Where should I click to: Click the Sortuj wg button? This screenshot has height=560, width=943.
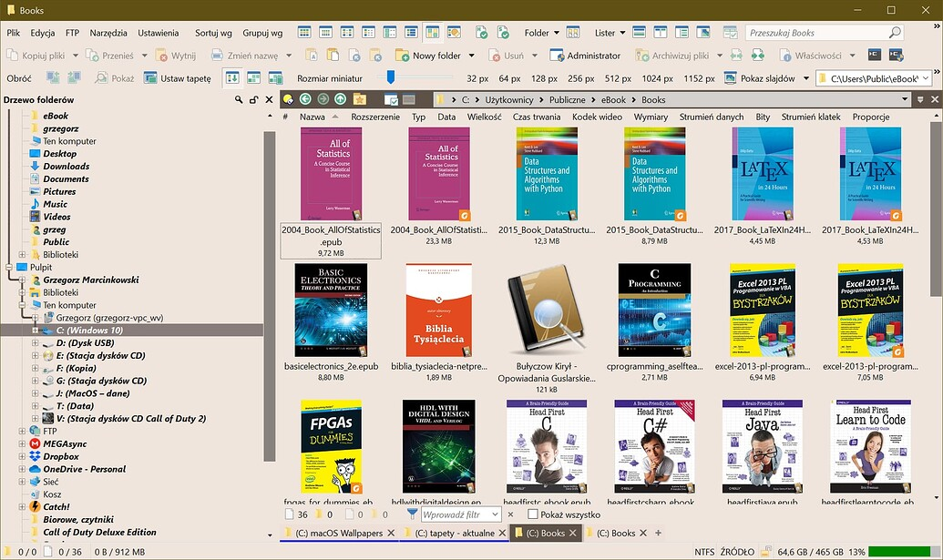click(x=213, y=33)
